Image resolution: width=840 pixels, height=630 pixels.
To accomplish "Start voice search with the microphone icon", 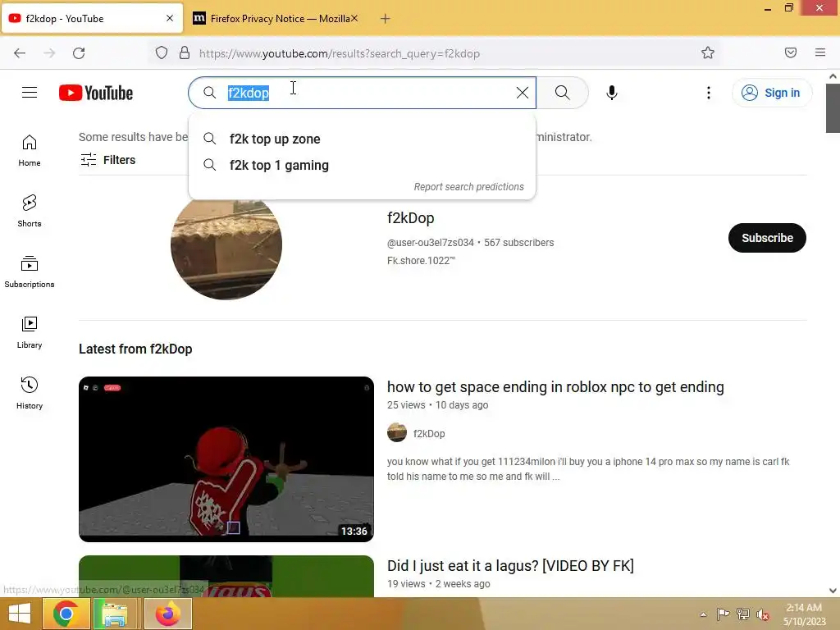I will [x=612, y=93].
